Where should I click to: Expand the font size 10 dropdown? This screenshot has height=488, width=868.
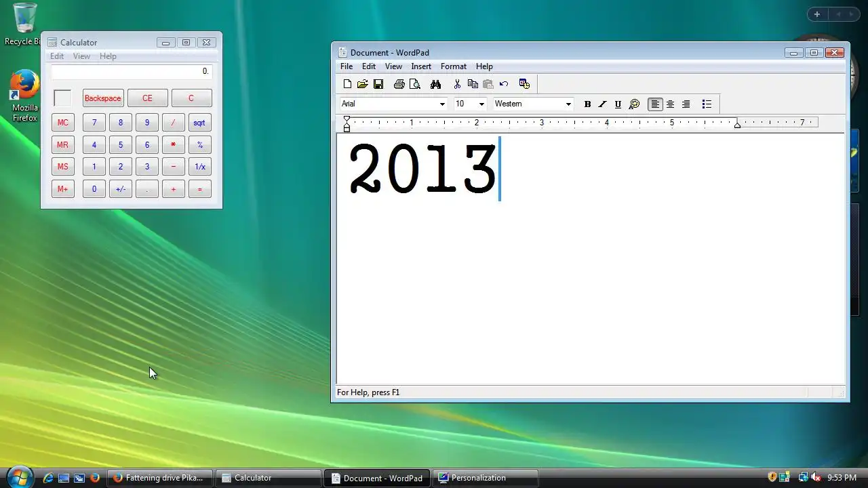pyautogui.click(x=481, y=104)
